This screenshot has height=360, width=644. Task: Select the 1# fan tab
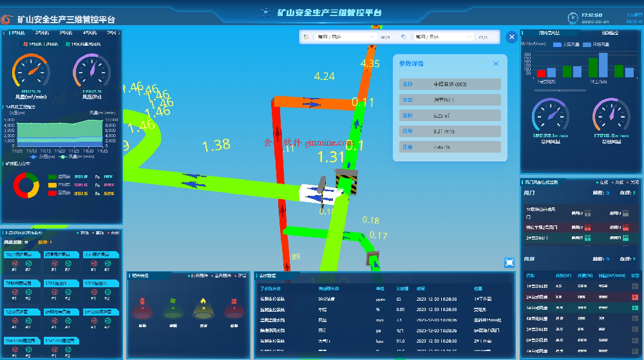[x=19, y=32]
